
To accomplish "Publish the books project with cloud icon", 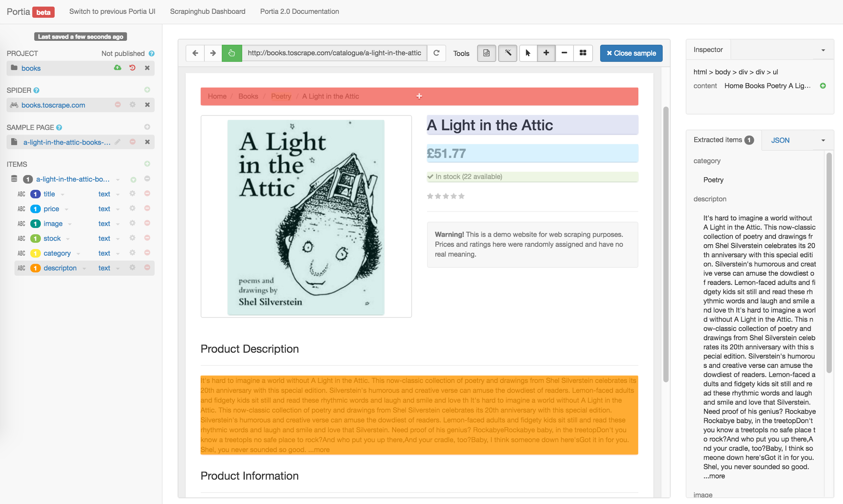I will (x=118, y=67).
